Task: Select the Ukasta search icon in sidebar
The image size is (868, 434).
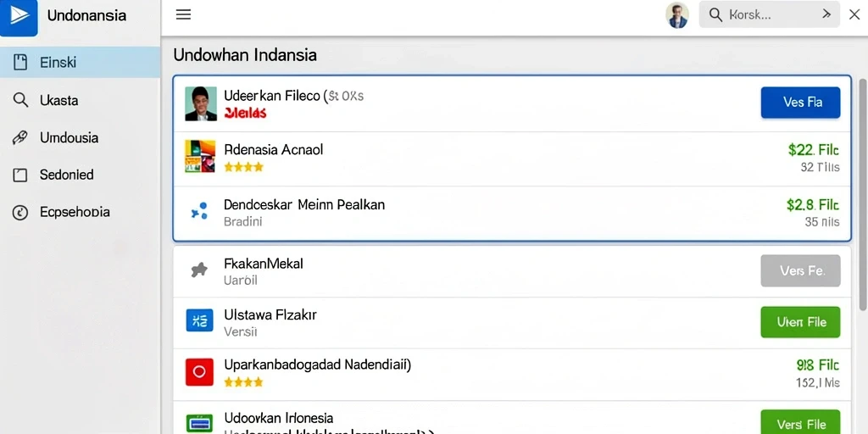Action: (20, 100)
